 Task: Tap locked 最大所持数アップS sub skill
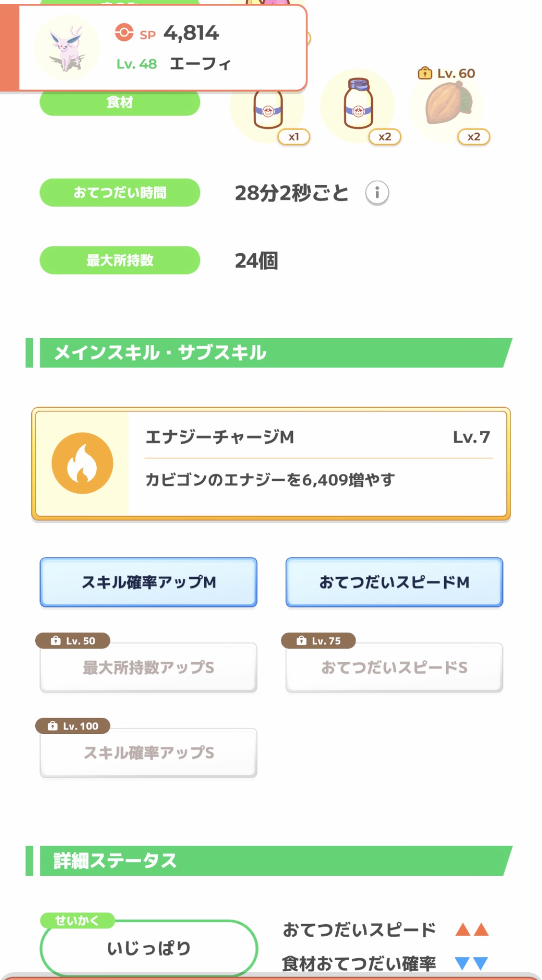(148, 667)
